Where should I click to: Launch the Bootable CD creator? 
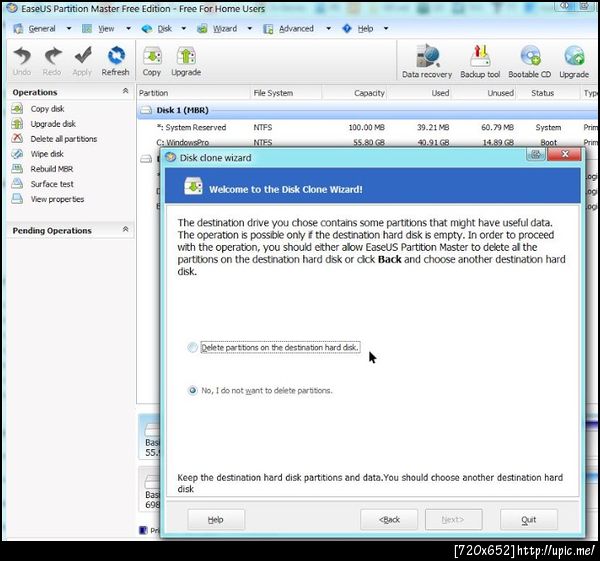[530, 61]
